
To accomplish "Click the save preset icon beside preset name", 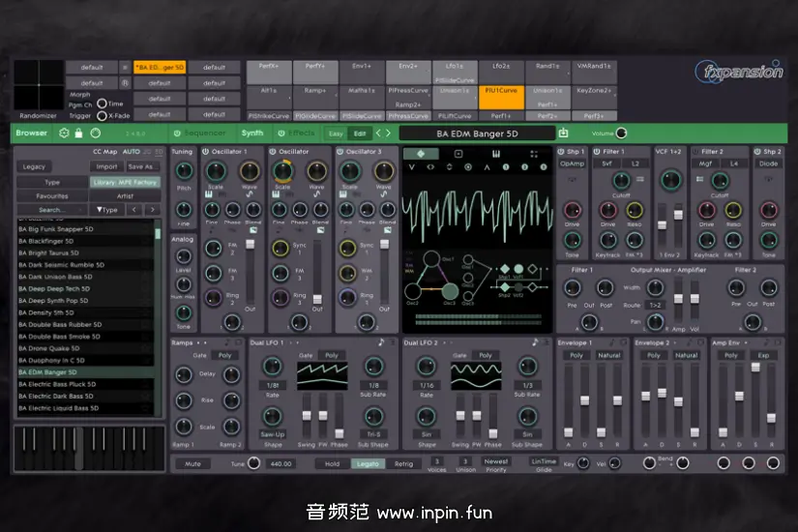I will 565,133.
